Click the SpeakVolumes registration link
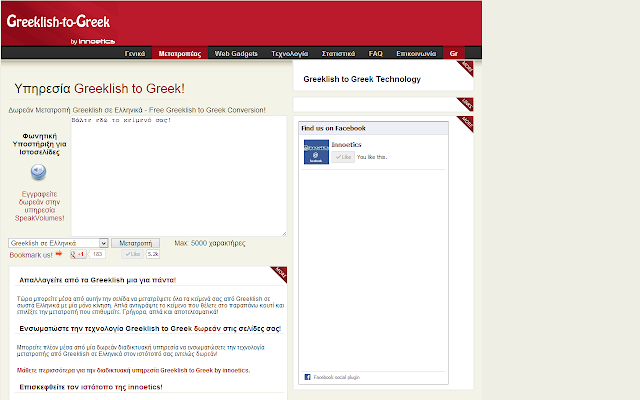The image size is (640, 400). pos(40,206)
